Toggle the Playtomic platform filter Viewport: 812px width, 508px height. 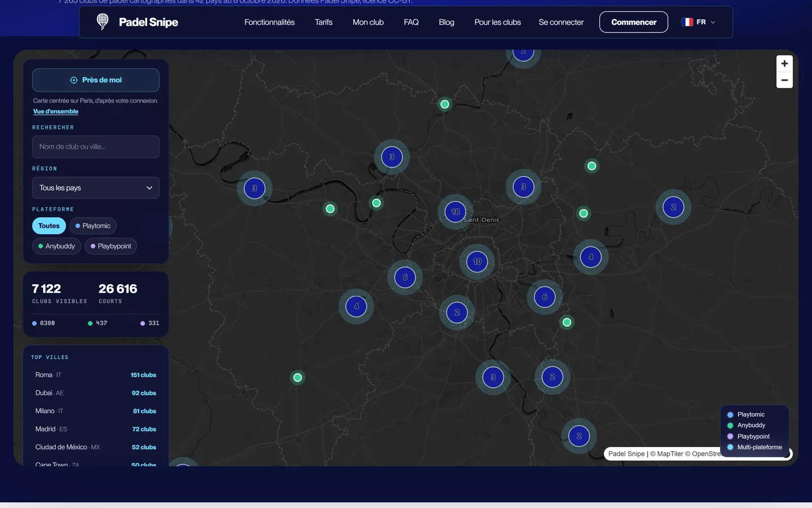click(x=93, y=226)
